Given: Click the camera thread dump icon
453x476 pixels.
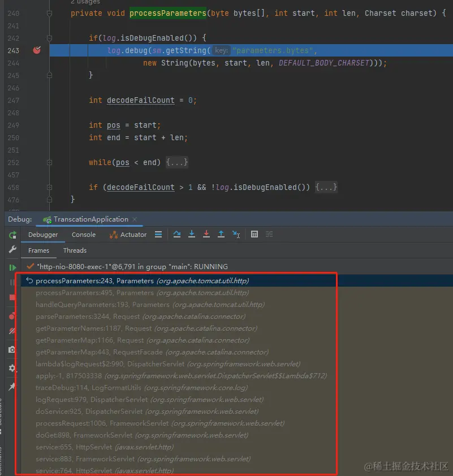Looking at the screenshot, I should (x=12, y=349).
